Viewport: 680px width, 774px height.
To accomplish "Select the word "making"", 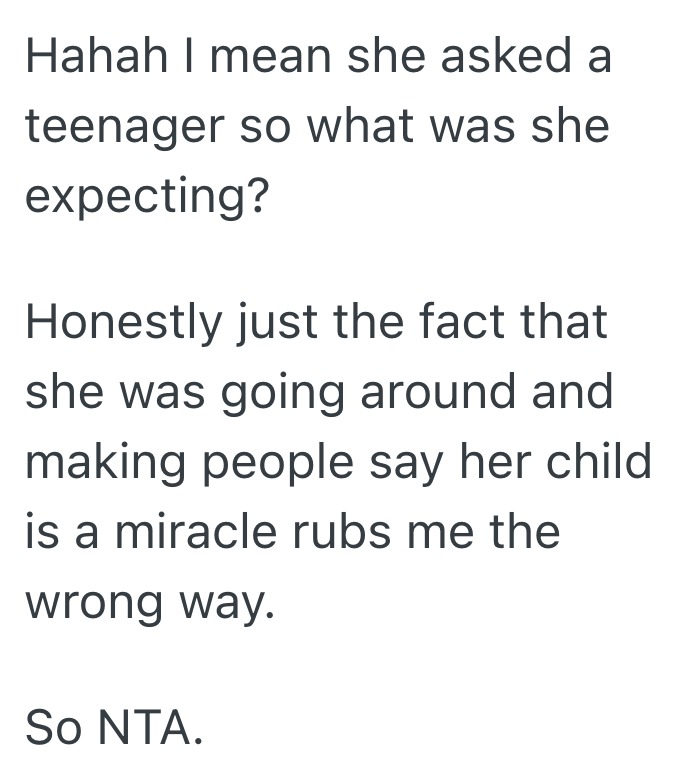I will tap(99, 462).
